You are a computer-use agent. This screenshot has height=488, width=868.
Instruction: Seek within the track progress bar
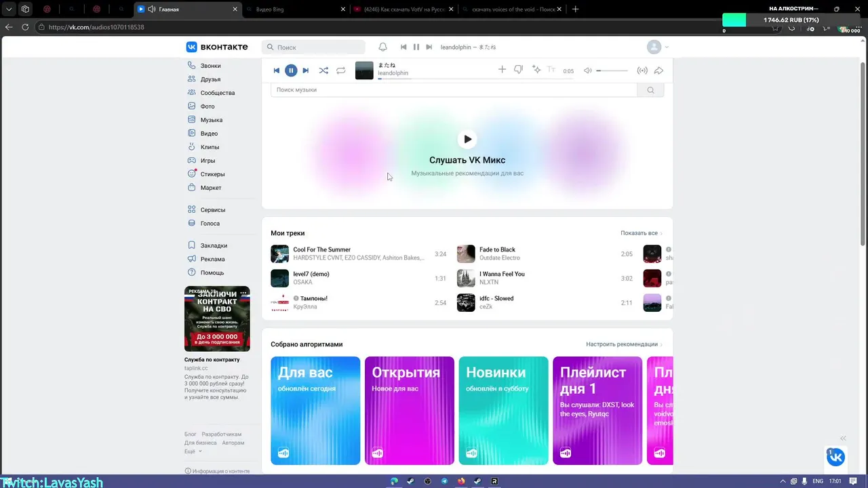pyautogui.click(x=475, y=79)
